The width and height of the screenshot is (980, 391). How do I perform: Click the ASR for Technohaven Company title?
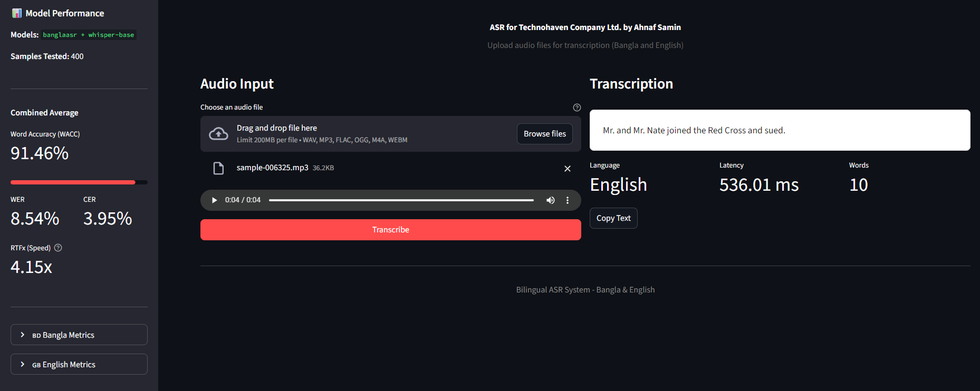click(x=585, y=27)
